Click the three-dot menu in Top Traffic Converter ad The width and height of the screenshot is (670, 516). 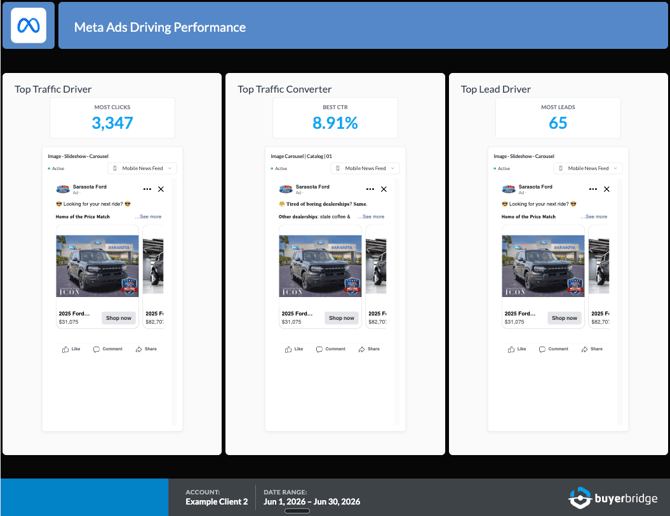coord(370,189)
